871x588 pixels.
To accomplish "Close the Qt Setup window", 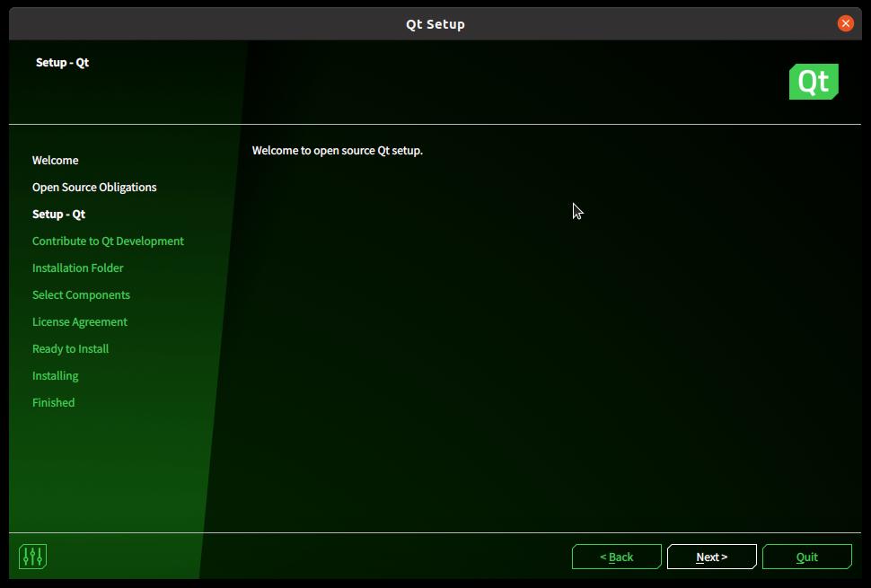I will click(x=846, y=23).
